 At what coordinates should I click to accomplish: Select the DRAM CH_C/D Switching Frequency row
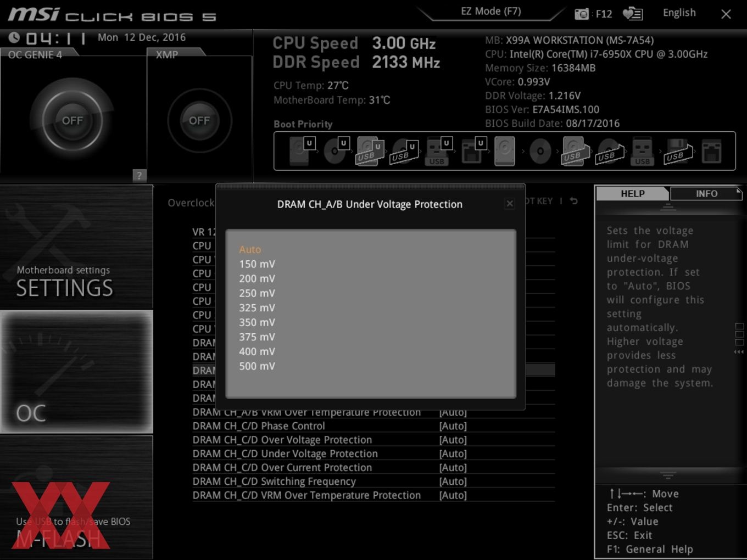[x=374, y=481]
